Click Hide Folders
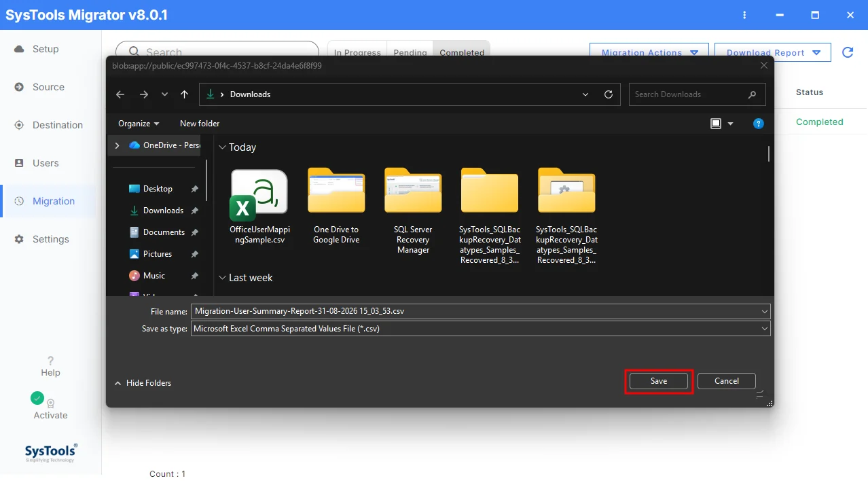Image resolution: width=868 pixels, height=487 pixels. click(x=143, y=383)
